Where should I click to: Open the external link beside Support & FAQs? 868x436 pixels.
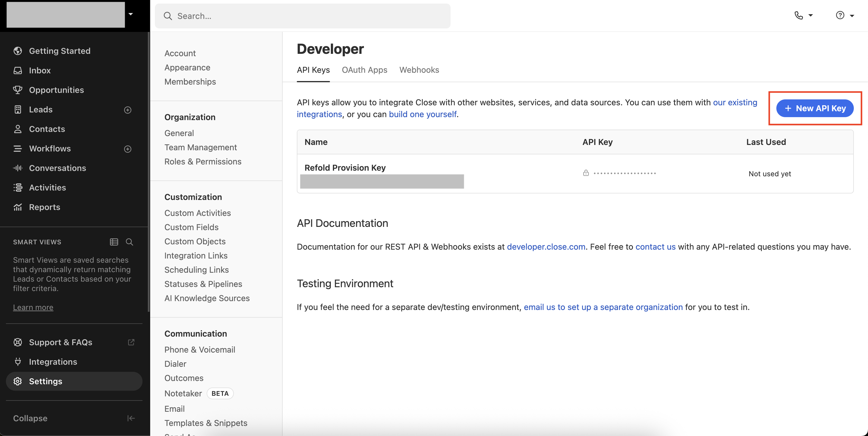[x=131, y=342]
